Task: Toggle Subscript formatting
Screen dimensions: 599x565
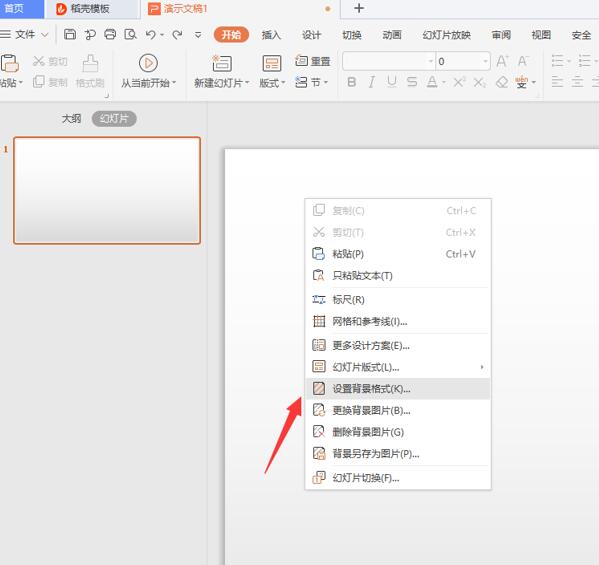Action: [480, 82]
